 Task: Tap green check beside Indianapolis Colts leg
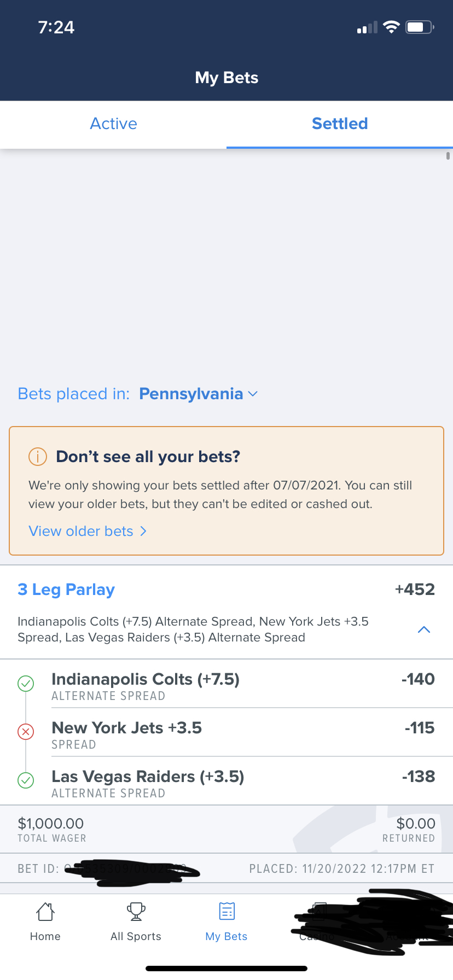pos(26,683)
